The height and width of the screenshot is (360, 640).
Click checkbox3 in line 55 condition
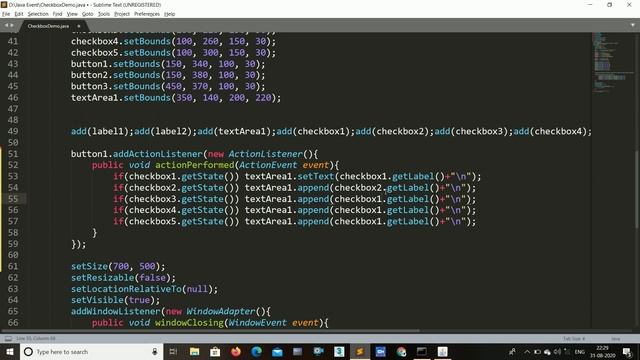(152, 199)
